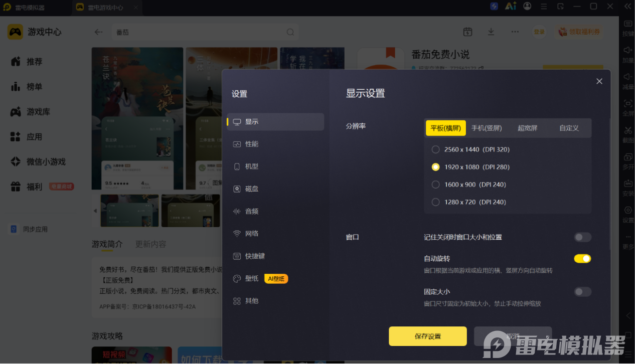Viewport: 635px width, 364px height.
Task: Choose the 2560 x 1440 resolution option
Action: point(470,149)
